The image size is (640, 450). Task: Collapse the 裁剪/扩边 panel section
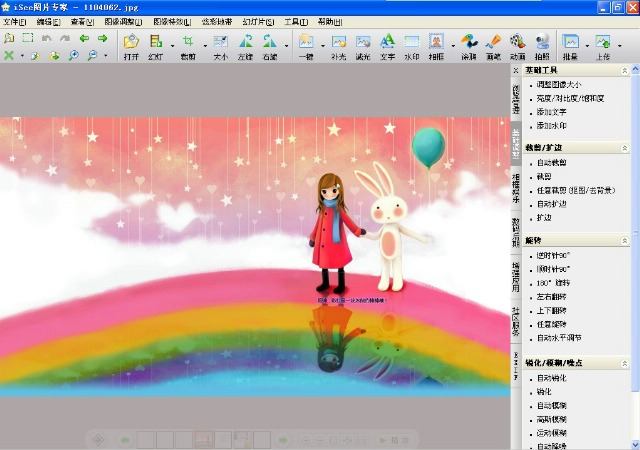pyautogui.click(x=624, y=148)
